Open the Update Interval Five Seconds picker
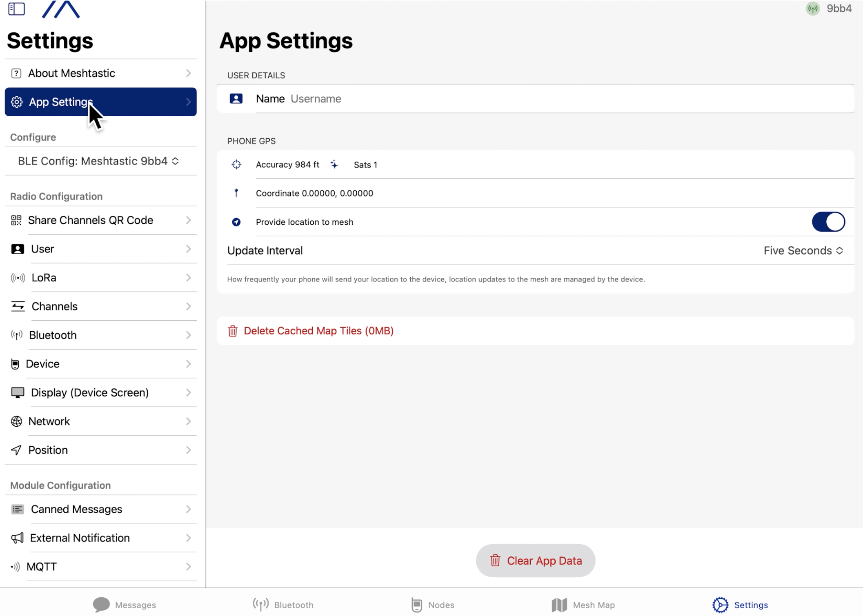The width and height of the screenshot is (863, 616). tap(803, 250)
